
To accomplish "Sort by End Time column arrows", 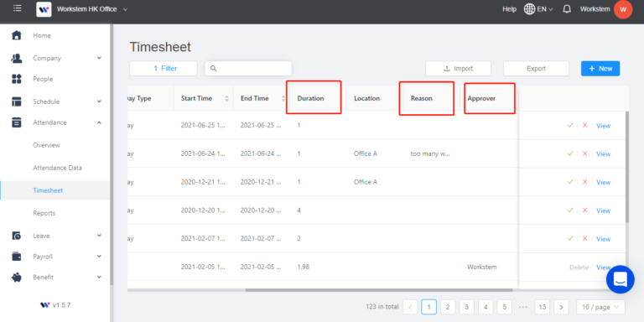I will (x=283, y=99).
